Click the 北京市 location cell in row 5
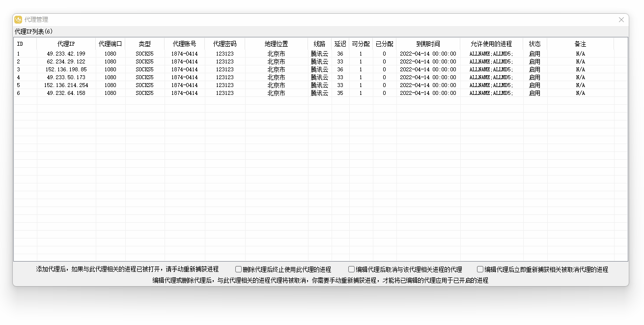The height and width of the screenshot is (325, 644). pos(277,85)
